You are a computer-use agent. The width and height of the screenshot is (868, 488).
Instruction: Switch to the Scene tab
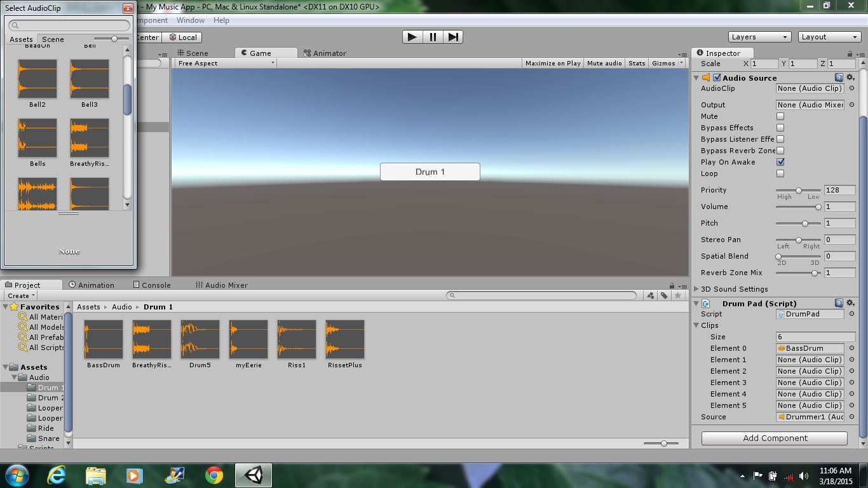coord(193,53)
